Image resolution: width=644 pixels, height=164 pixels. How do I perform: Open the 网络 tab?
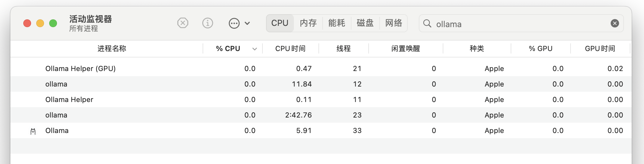394,23
